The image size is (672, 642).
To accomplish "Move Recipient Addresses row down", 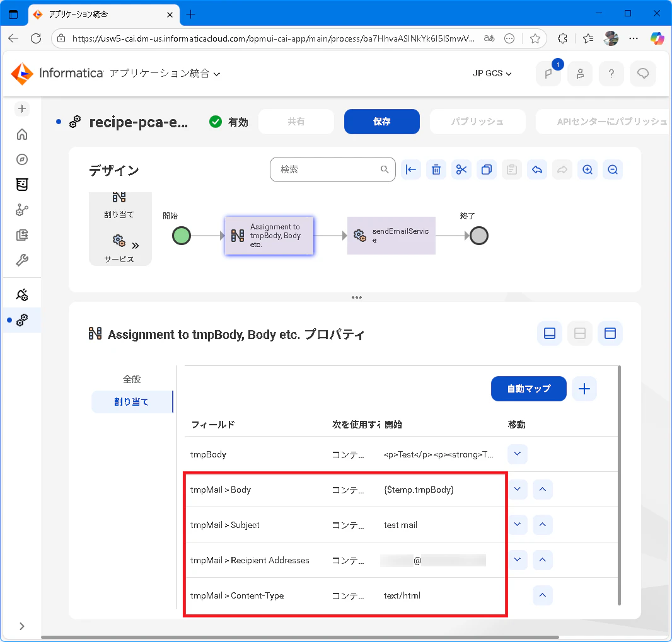I will (518, 559).
